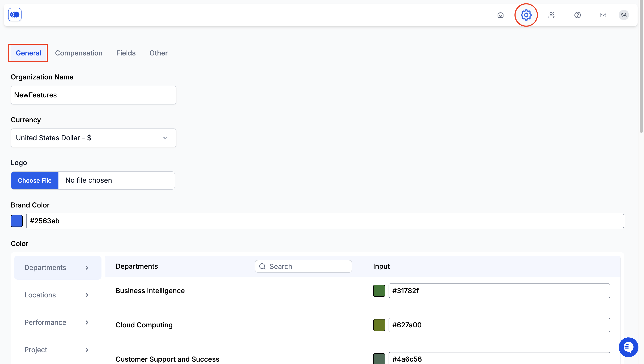Click the app logo in top left
This screenshot has width=644, height=364.
pos(15,15)
